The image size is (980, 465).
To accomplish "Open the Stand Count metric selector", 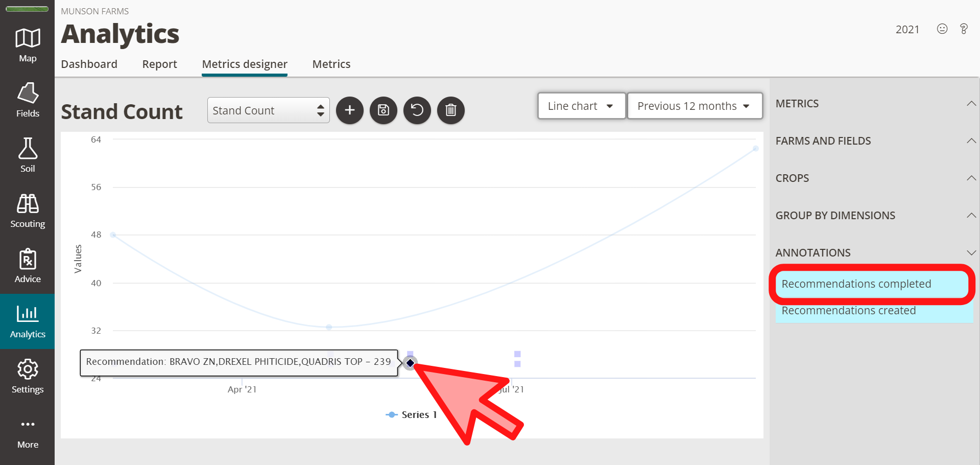I will tap(268, 110).
